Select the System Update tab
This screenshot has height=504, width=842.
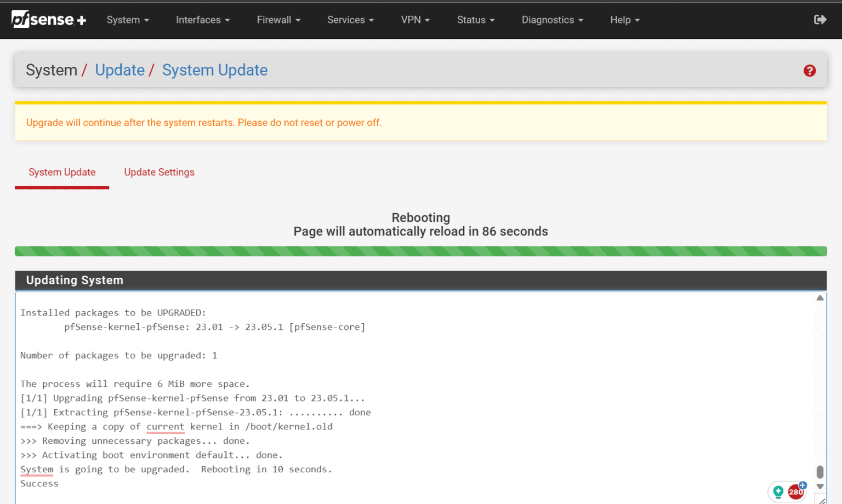pos(61,172)
